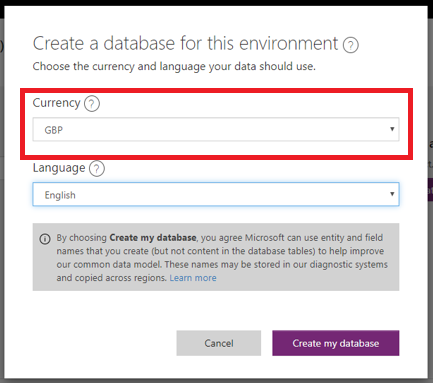
Task: Click the dialog heading 'Create a database for this environment'
Action: click(x=185, y=44)
